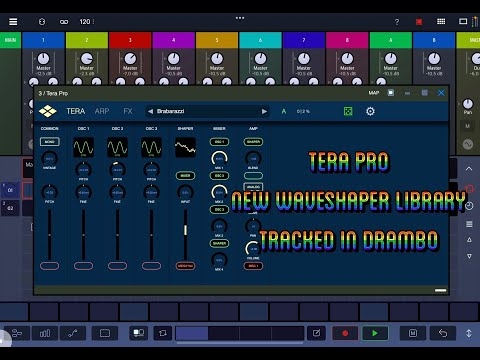
Task: Click the screen layout icon in top bar
Action: (x=463, y=22)
